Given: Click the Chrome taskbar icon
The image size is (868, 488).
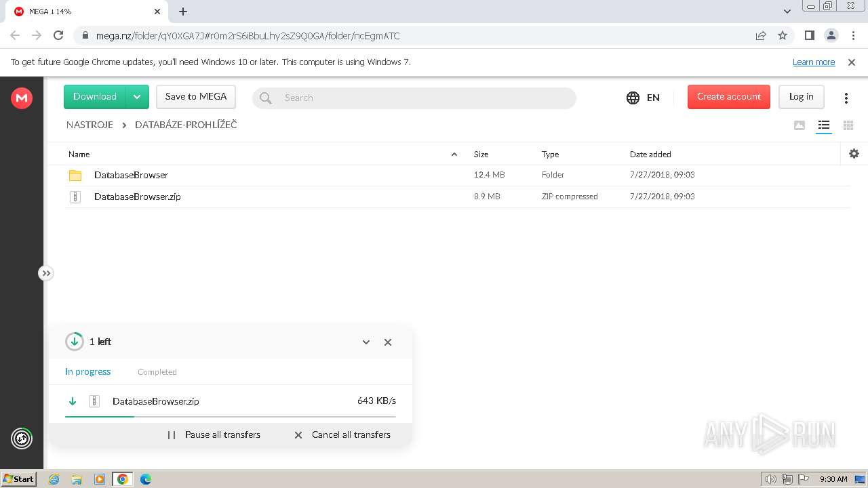Looking at the screenshot, I should pyautogui.click(x=123, y=479).
